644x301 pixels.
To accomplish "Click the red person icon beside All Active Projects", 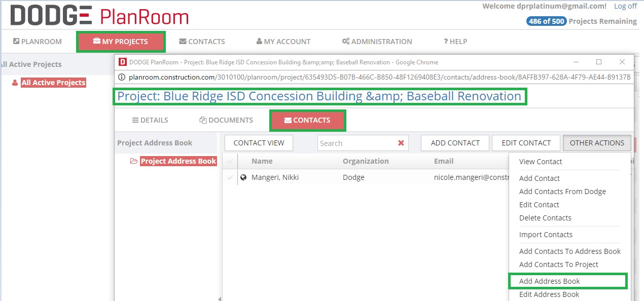I will pyautogui.click(x=15, y=83).
